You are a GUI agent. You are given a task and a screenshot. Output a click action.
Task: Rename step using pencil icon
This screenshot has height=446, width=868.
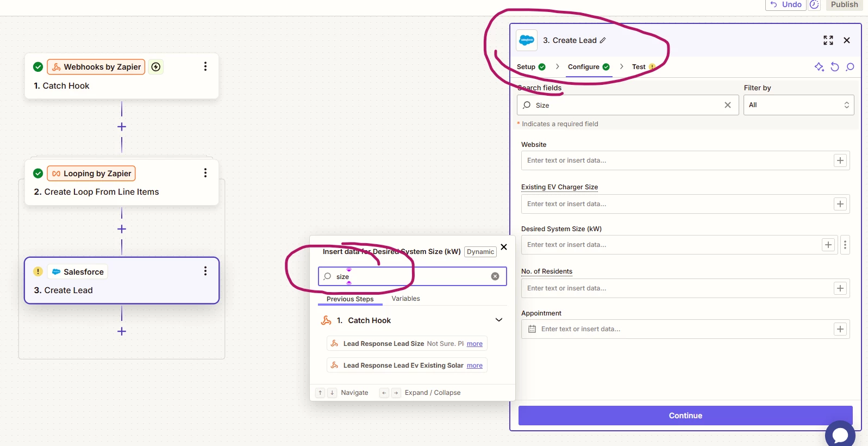pyautogui.click(x=603, y=40)
